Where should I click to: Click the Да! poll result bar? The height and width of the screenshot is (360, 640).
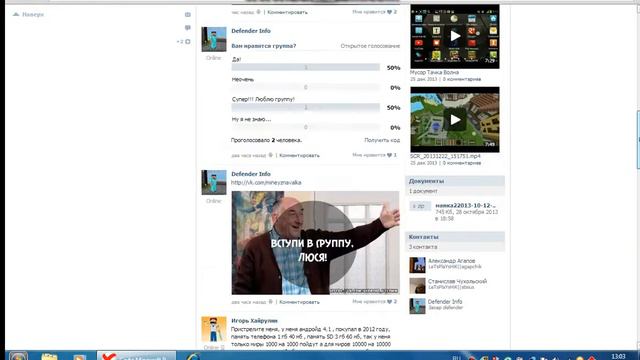click(x=305, y=67)
